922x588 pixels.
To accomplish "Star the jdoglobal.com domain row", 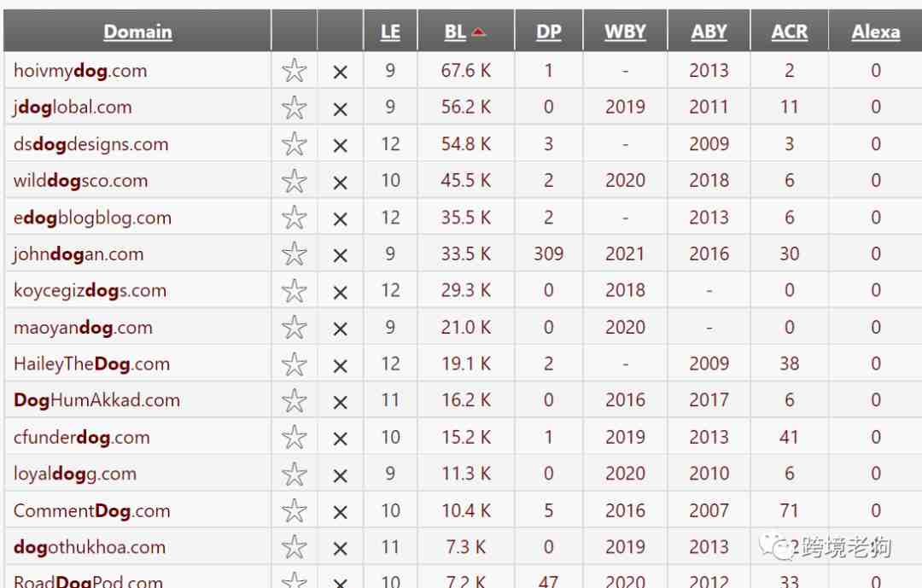I will [x=294, y=108].
